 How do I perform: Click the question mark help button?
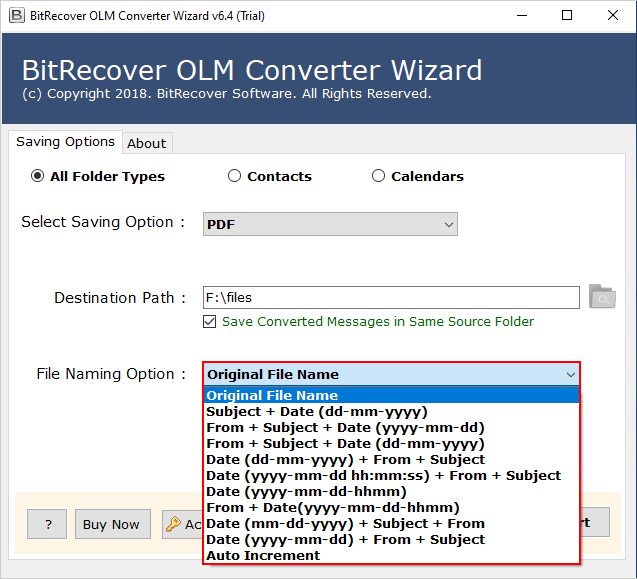click(47, 524)
